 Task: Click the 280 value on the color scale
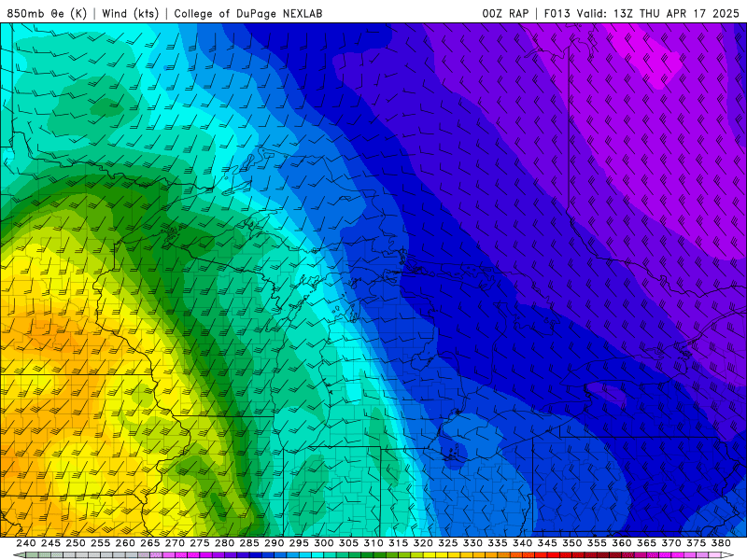224,543
